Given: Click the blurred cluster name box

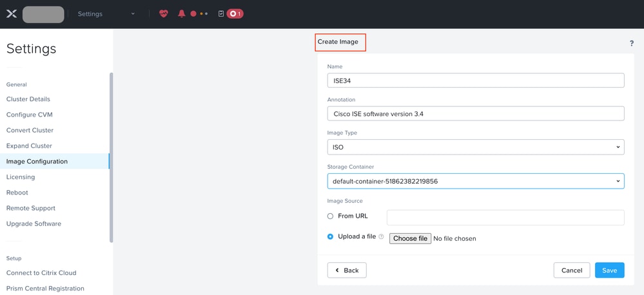Looking at the screenshot, I should (43, 14).
